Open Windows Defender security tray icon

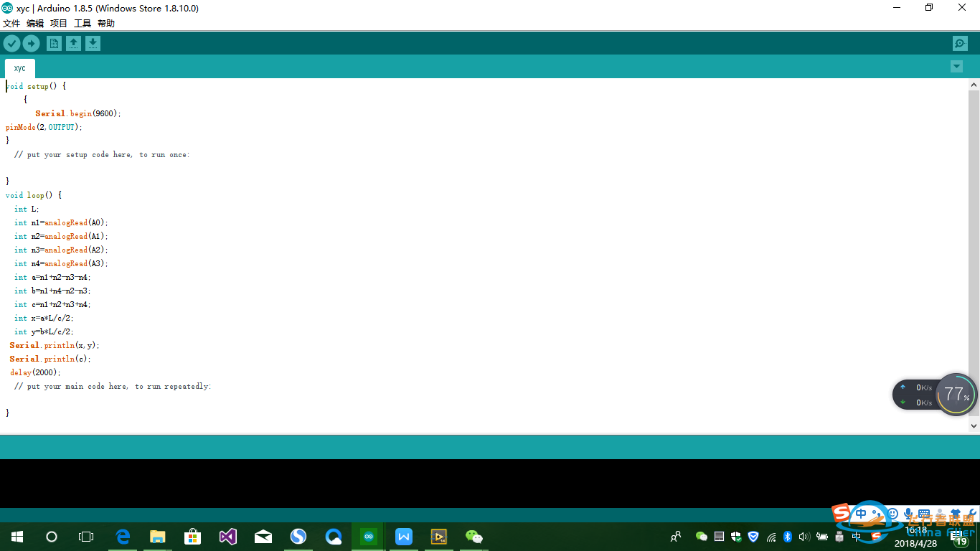736,537
